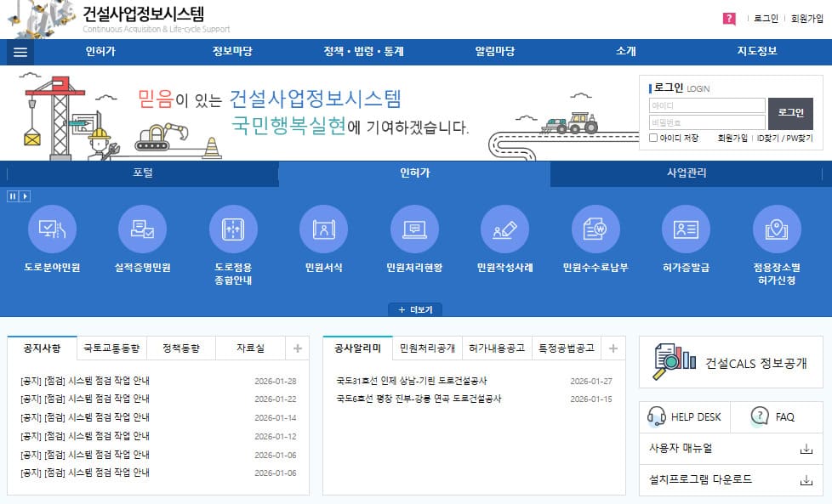Click 더보기 to show more services

[416, 309]
